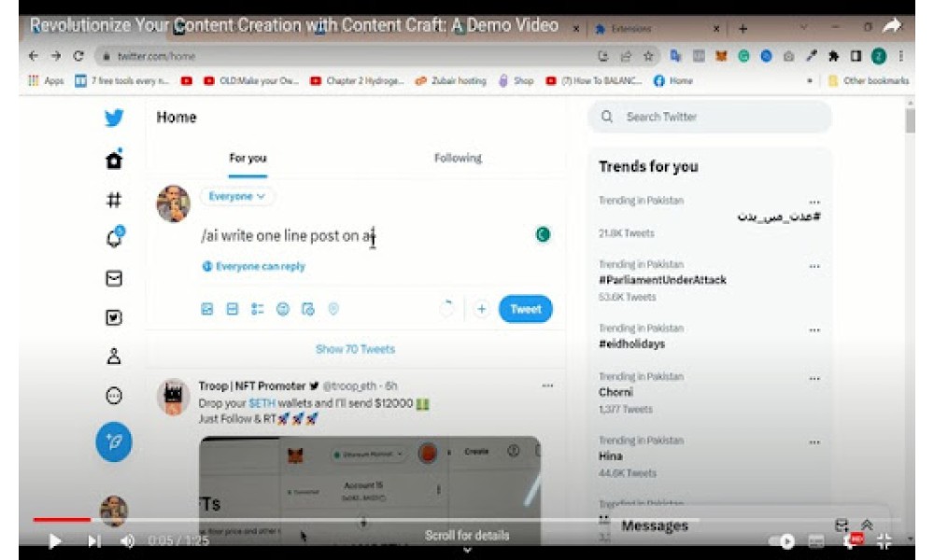
Task: Open Chrome's three-dot menu
Action: pyautogui.click(x=901, y=56)
